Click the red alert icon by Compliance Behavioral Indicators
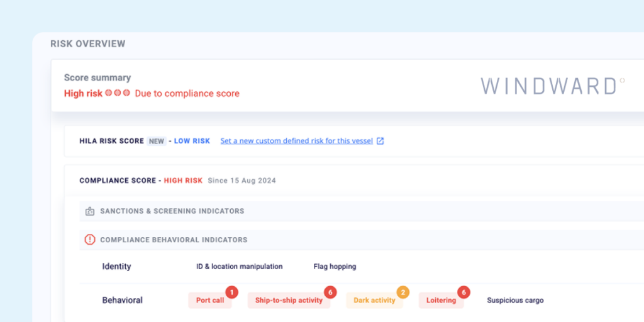The height and width of the screenshot is (322, 644). point(89,240)
